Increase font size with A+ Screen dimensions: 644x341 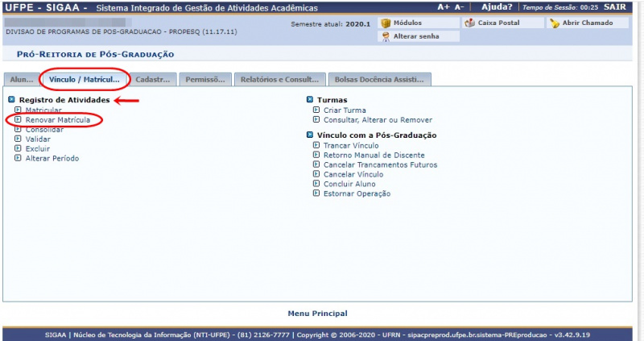[x=444, y=7]
